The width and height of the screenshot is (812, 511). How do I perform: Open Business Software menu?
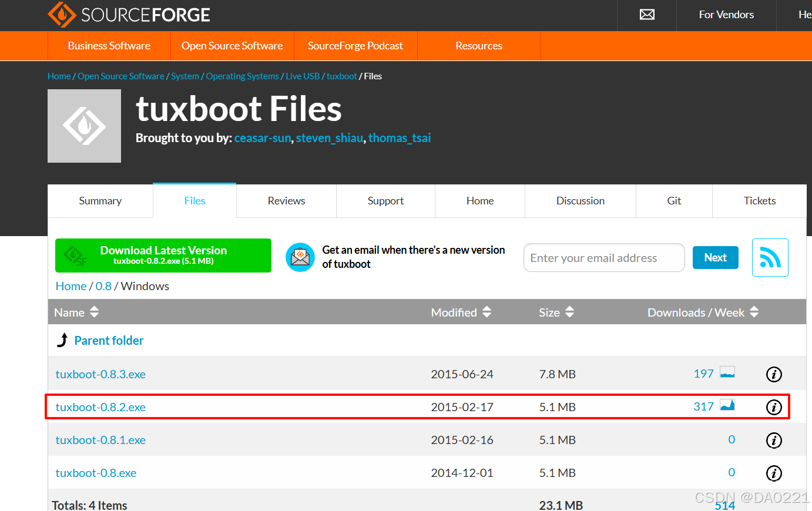click(109, 46)
